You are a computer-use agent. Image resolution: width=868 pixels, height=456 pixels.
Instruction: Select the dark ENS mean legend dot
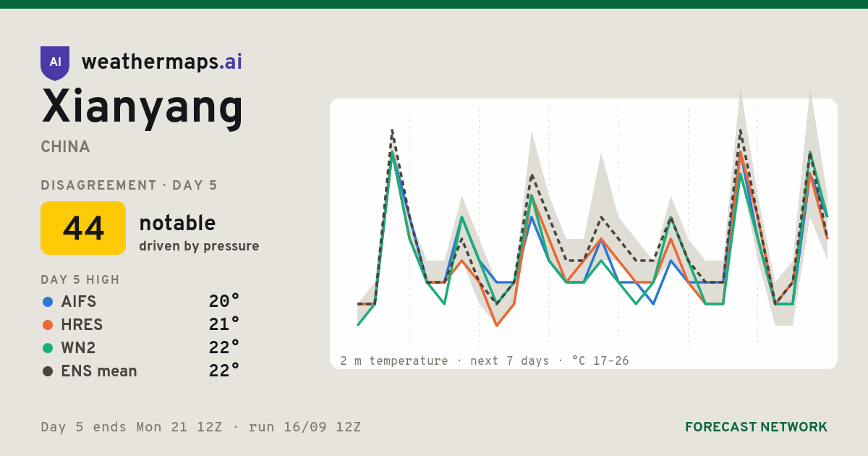point(48,371)
